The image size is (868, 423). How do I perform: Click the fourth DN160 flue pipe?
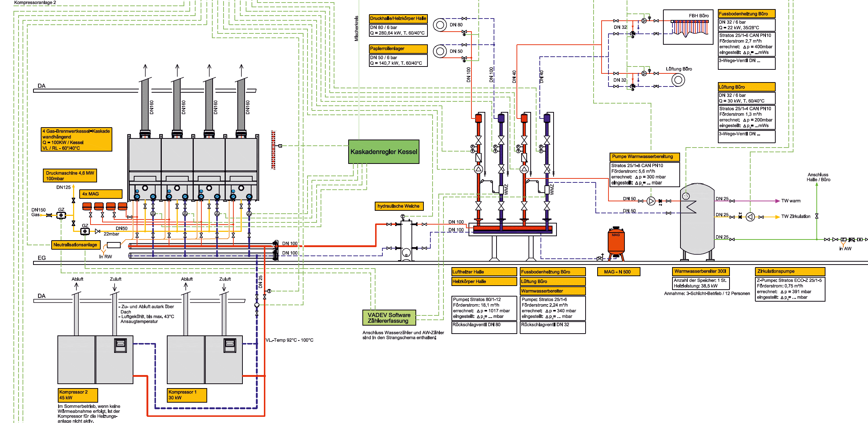click(241, 105)
